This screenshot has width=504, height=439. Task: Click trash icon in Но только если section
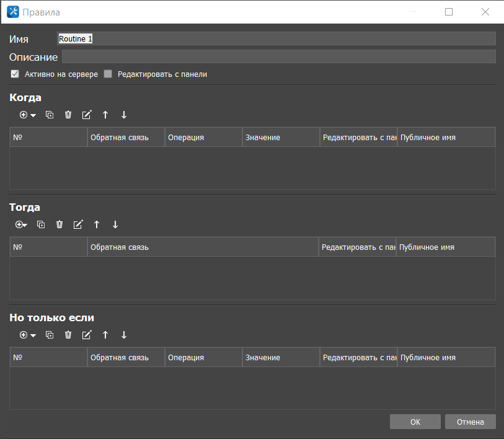pyautogui.click(x=68, y=335)
